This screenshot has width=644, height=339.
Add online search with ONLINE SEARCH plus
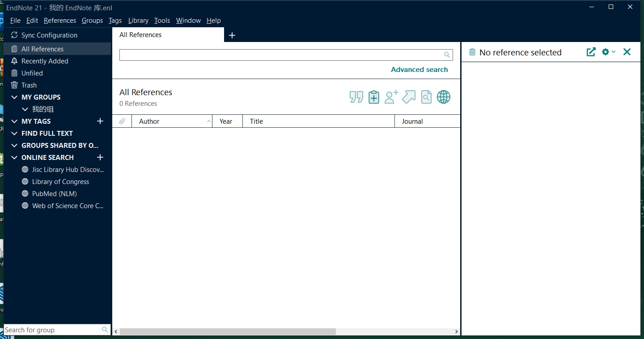100,157
